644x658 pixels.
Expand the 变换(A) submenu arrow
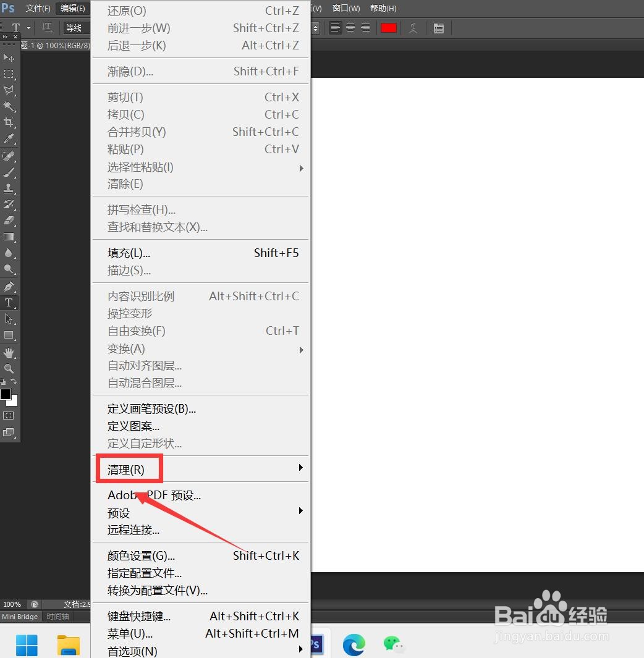[301, 350]
